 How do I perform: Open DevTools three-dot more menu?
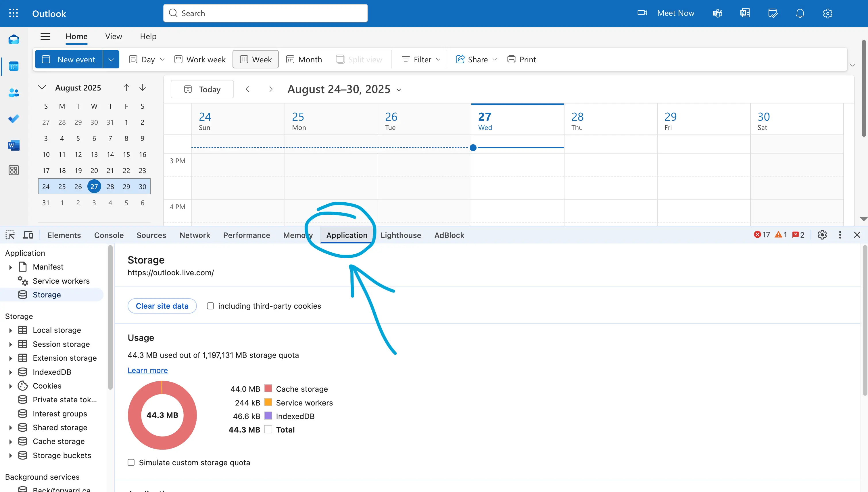pos(840,235)
